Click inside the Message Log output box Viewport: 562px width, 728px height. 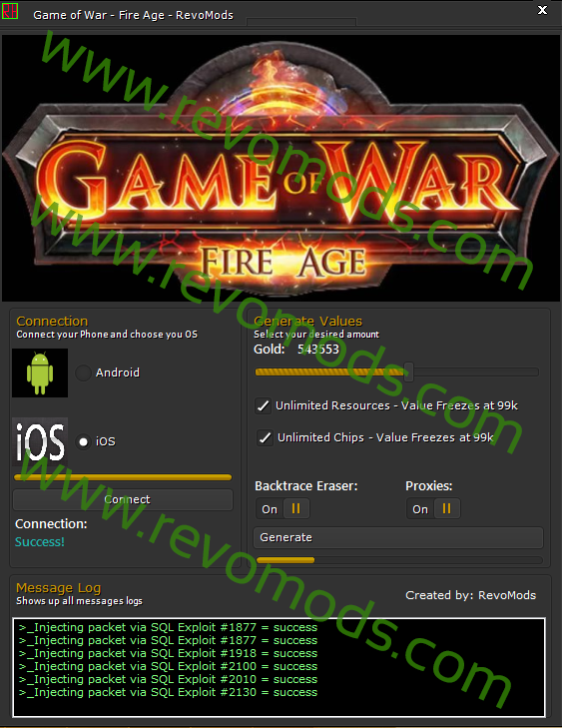coord(279,667)
